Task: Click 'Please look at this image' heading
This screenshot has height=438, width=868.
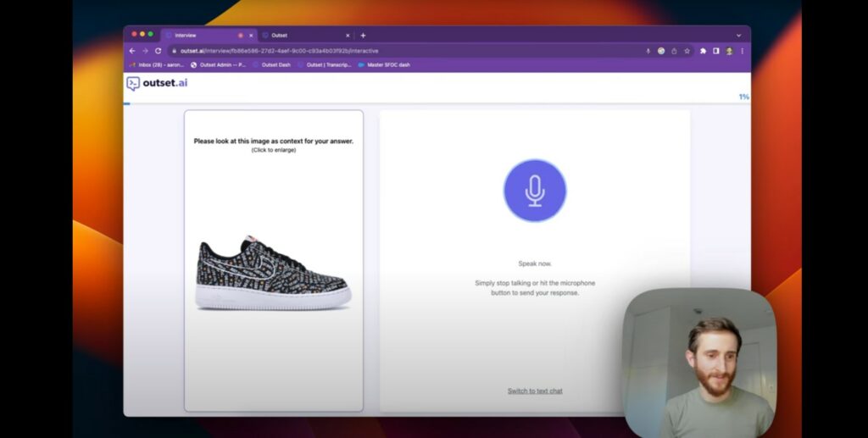Action: pos(274,141)
